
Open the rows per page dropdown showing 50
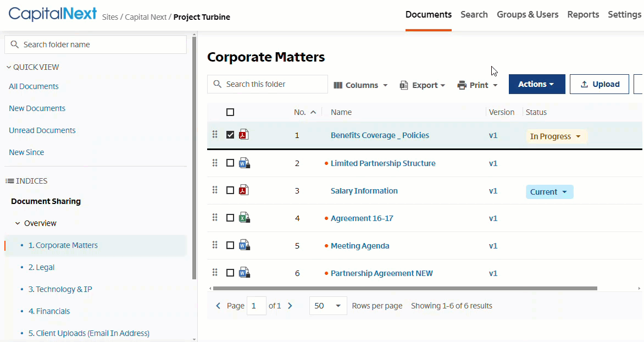click(327, 306)
